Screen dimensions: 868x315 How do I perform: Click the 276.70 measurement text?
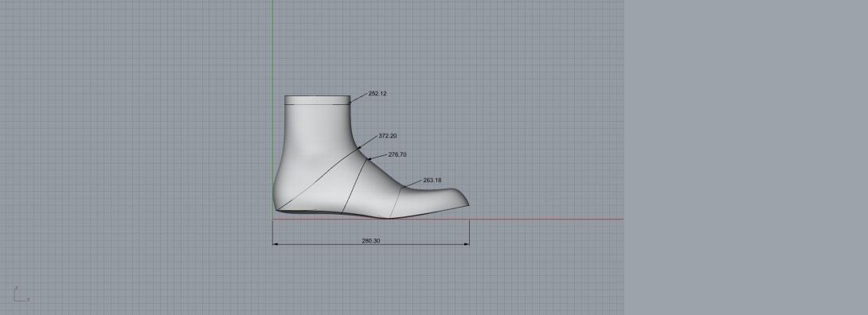397,154
